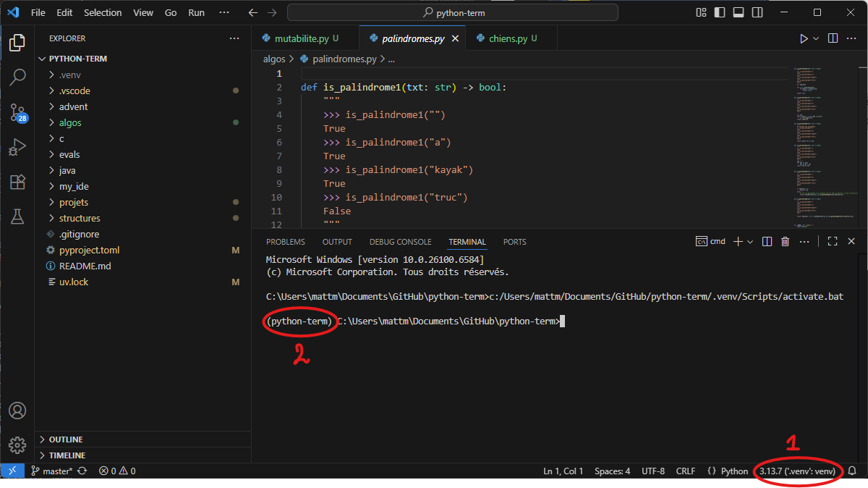Image resolution: width=868 pixels, height=488 pixels.
Task: Synchronize changes icon in status bar
Action: 82,471
